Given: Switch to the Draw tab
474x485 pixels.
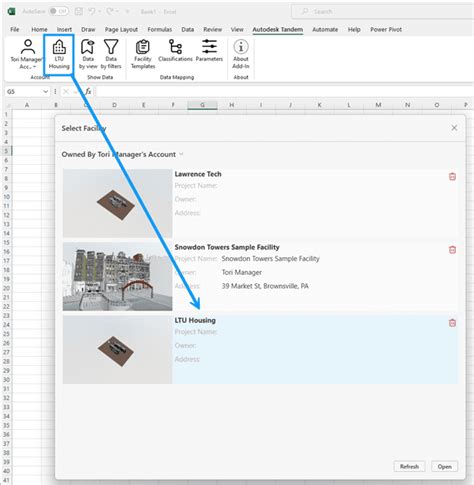Looking at the screenshot, I should (88, 29).
